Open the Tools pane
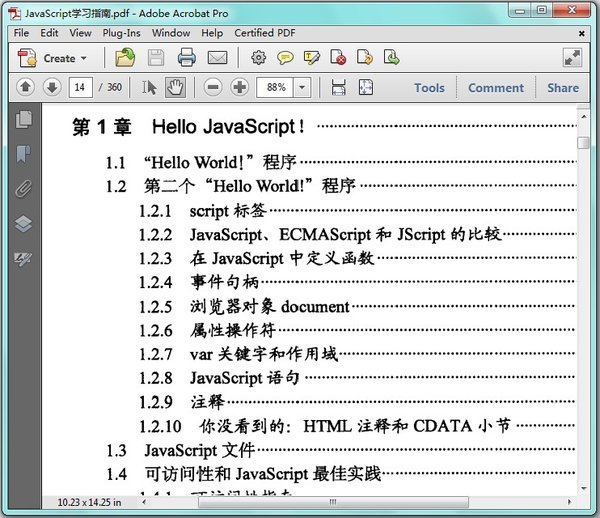The image size is (600, 518). [x=429, y=88]
